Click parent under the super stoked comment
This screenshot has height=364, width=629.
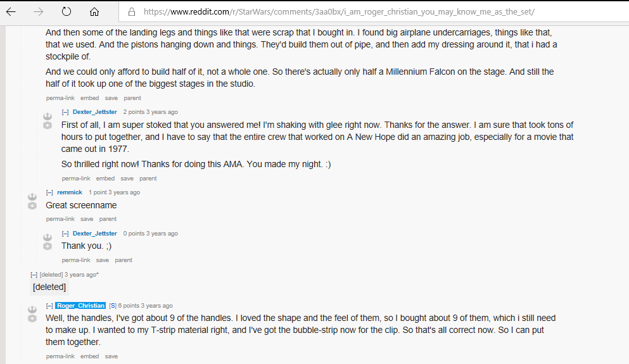(148, 179)
